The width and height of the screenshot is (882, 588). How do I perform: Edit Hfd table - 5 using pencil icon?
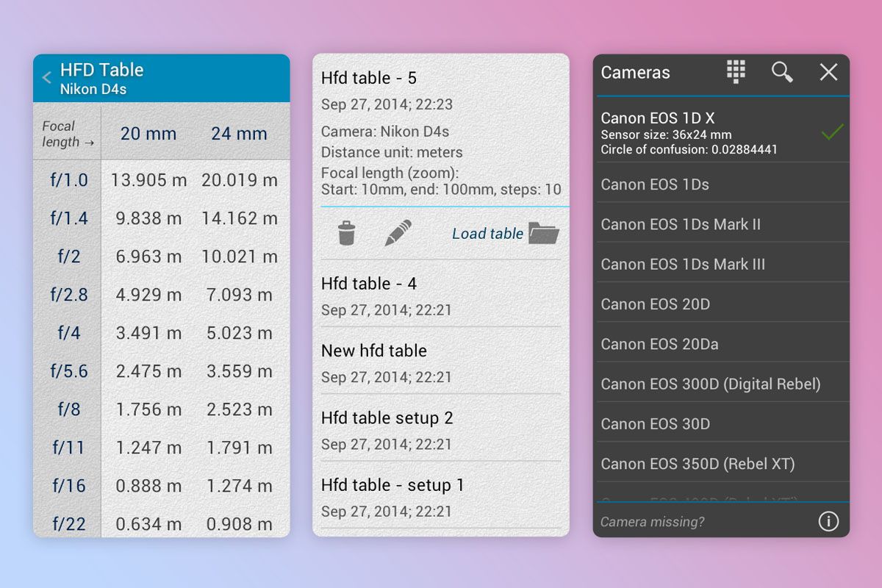pyautogui.click(x=398, y=233)
